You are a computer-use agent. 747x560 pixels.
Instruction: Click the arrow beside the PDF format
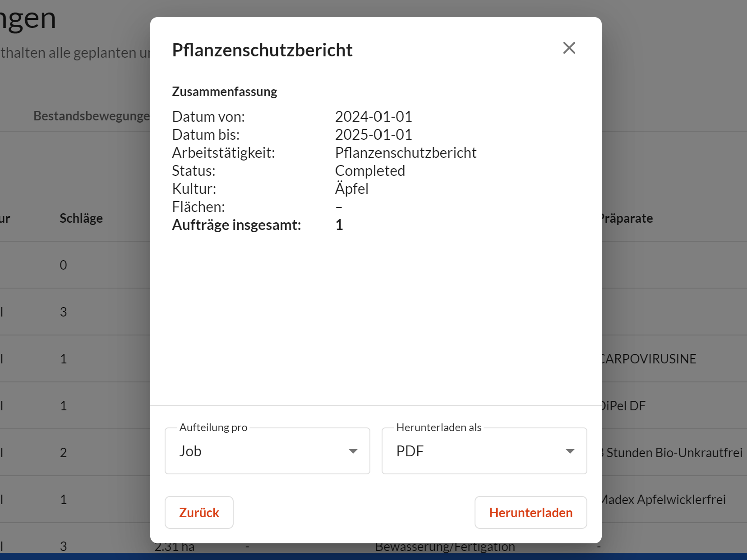(x=570, y=451)
